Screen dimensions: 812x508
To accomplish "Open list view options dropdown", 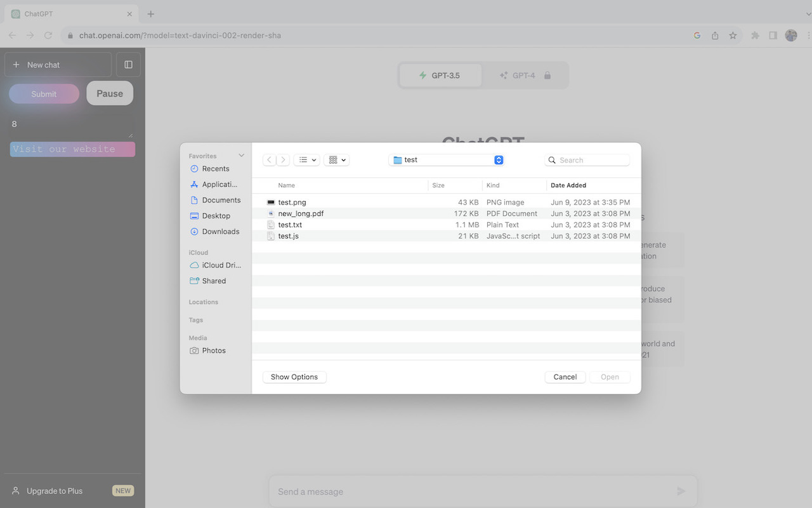I will click(x=306, y=160).
